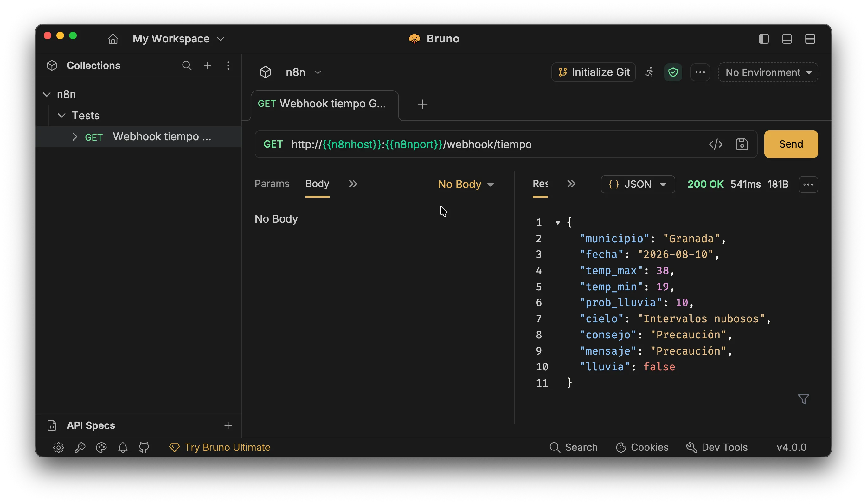This screenshot has height=504, width=867.
Task: Add a new collection with plus icon
Action: click(x=208, y=66)
